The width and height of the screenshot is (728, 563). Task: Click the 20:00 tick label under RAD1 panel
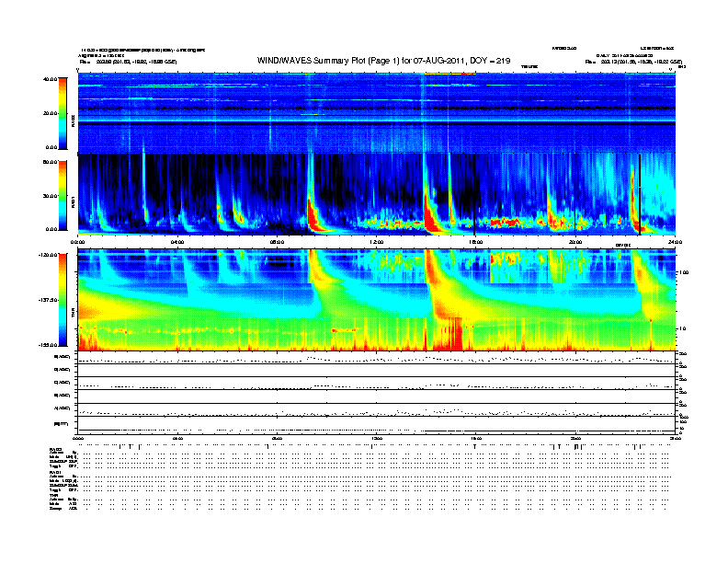coord(575,242)
